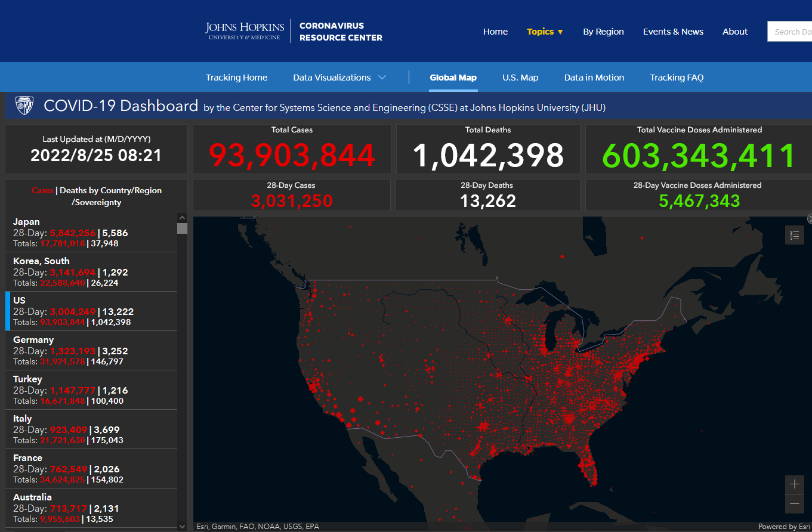Click the country list scrollbar thumb
Screen dimensions: 812x532
point(182,228)
